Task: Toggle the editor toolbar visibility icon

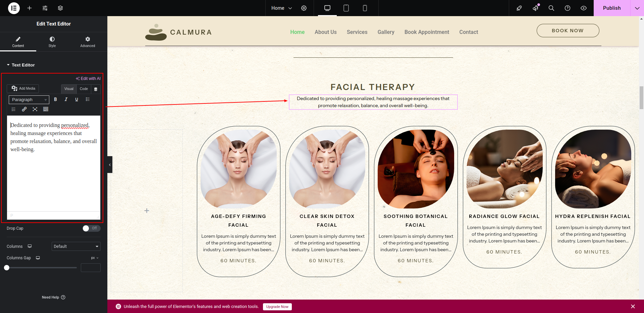Action: tap(96, 89)
